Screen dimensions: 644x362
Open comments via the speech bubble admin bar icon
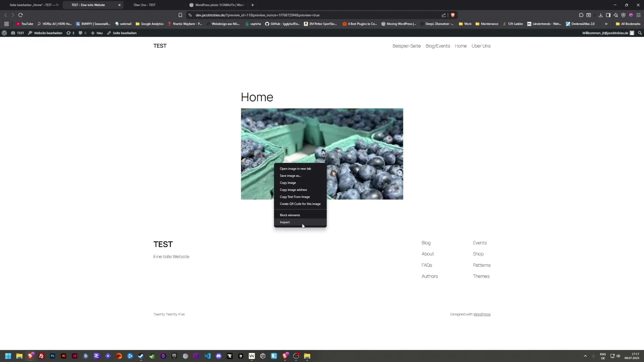coord(80,33)
